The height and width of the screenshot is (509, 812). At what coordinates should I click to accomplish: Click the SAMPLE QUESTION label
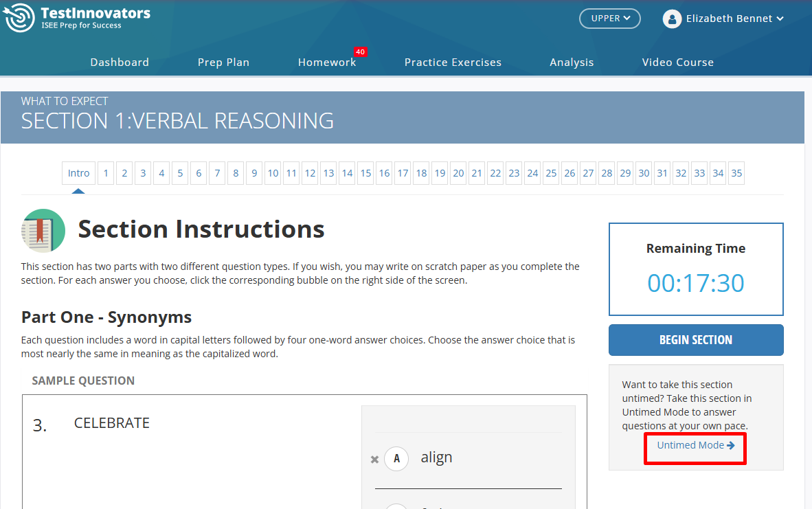coord(83,381)
